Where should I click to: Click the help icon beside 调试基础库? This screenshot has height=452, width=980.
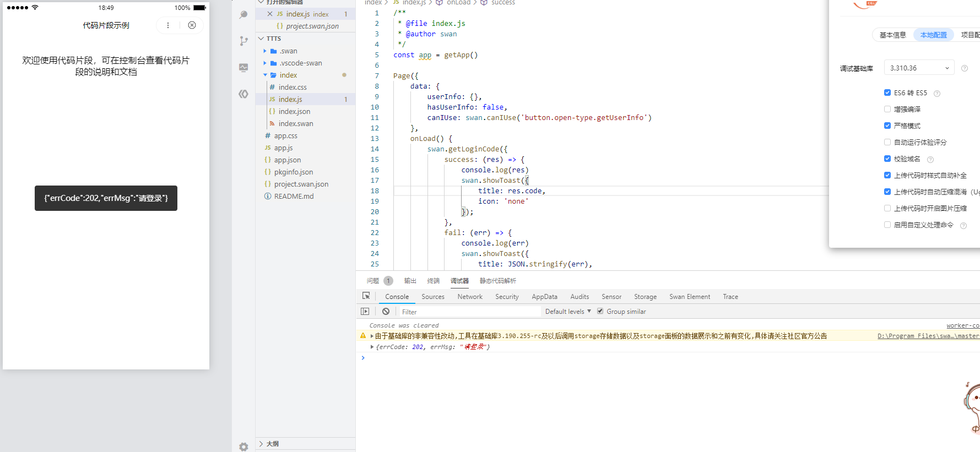pos(965,68)
